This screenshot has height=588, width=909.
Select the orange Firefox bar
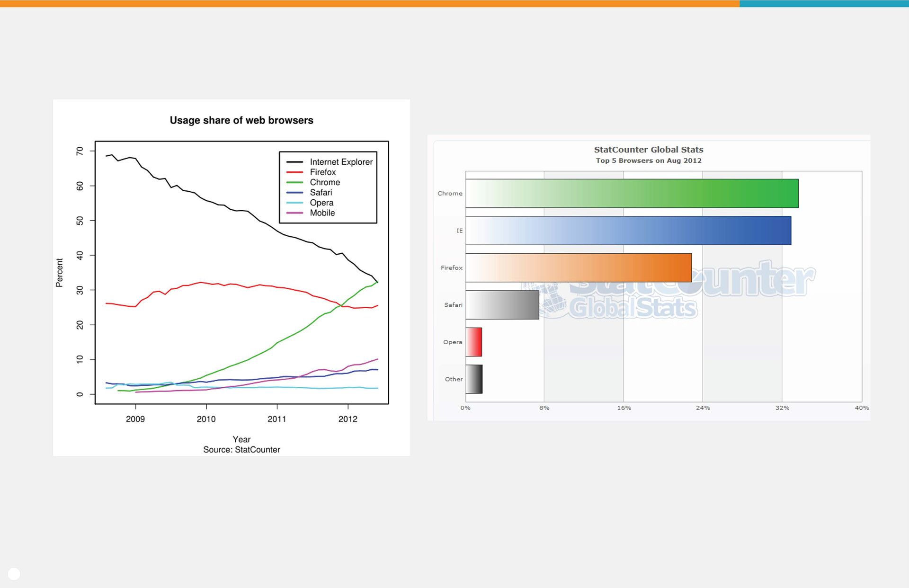point(578,267)
